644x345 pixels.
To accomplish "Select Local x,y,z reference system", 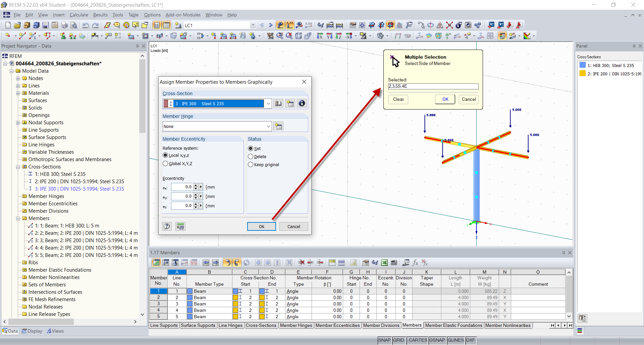I will click(165, 155).
